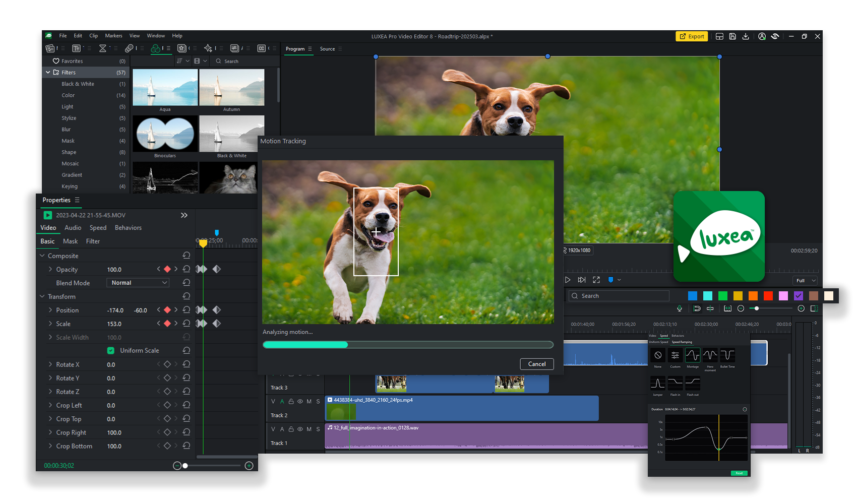This screenshot has width=857, height=504.
Task: Switch to Behaviors tab in Properties
Action: pyautogui.click(x=128, y=228)
